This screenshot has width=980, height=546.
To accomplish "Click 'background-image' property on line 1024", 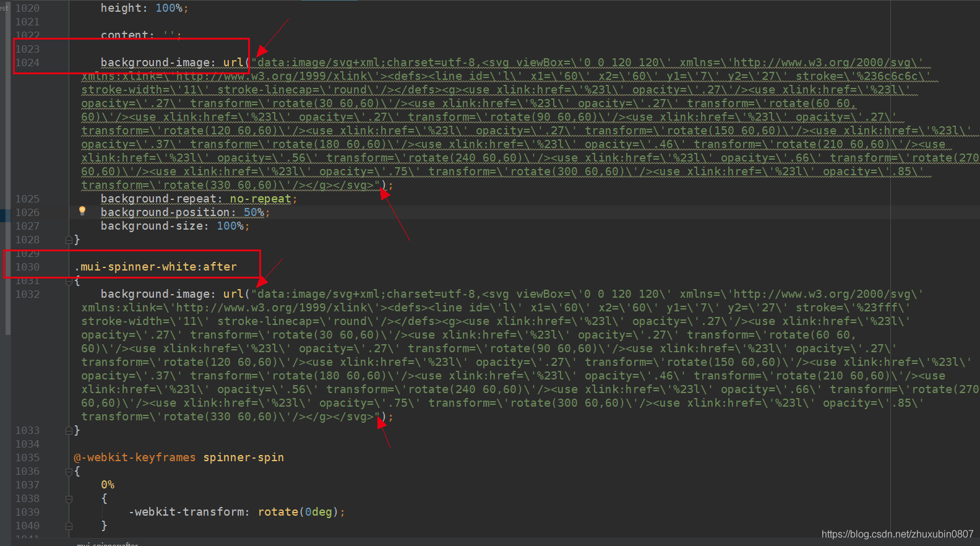I will [155, 63].
